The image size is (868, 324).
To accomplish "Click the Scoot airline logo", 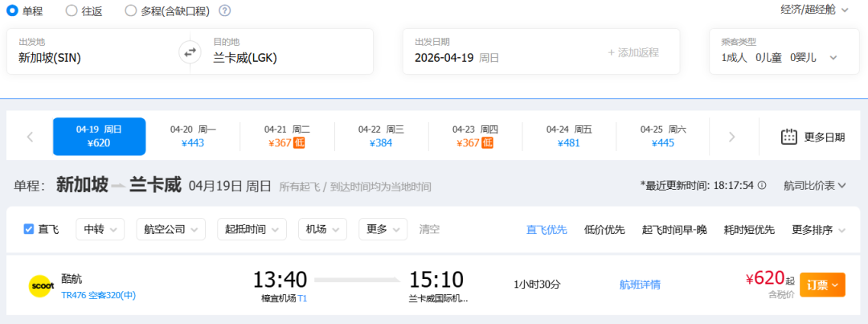I will [40, 285].
